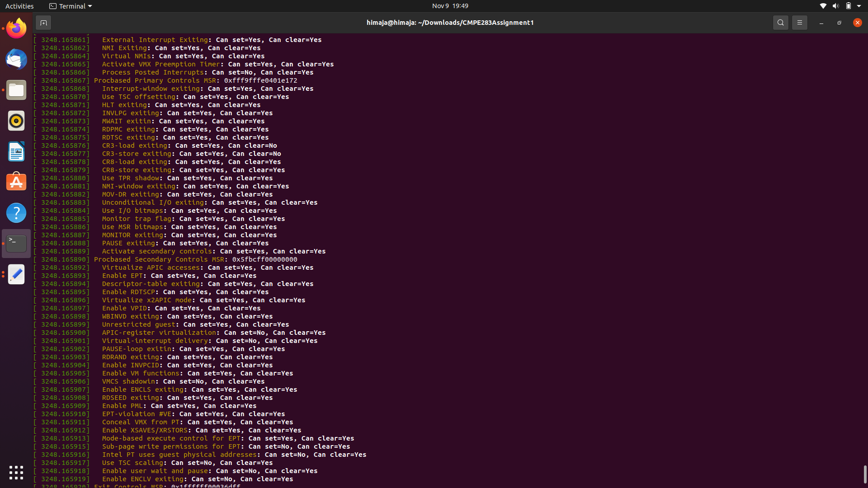
Task: Click the window title himaja@himaja
Action: click(450, 23)
